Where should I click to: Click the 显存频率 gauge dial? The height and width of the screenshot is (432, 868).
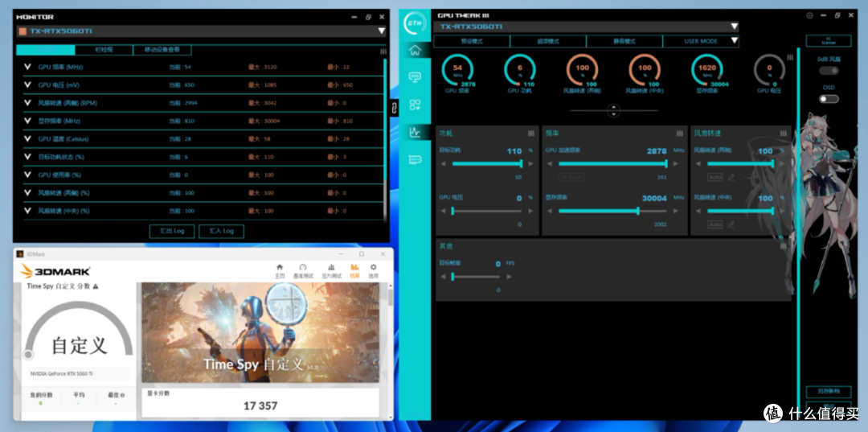pos(707,70)
